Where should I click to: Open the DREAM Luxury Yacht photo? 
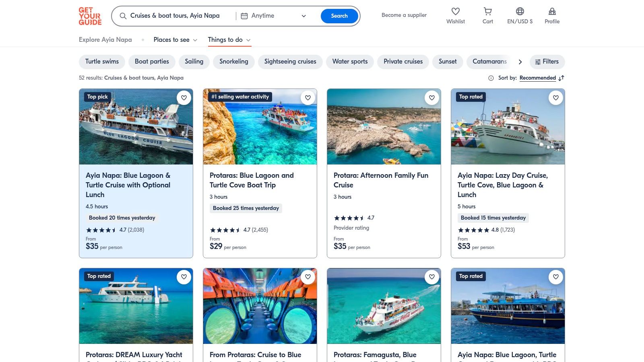point(136,306)
